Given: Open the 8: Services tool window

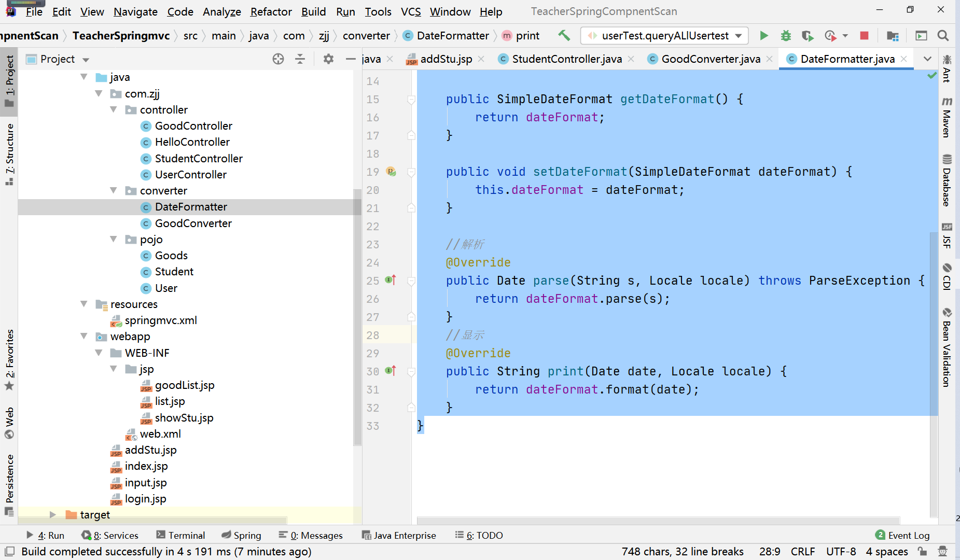Looking at the screenshot, I should click(110, 536).
